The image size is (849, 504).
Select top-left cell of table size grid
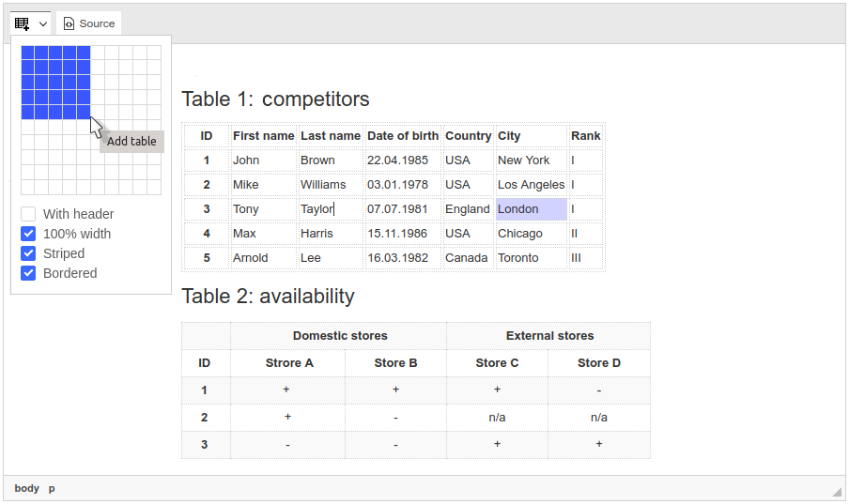27,53
